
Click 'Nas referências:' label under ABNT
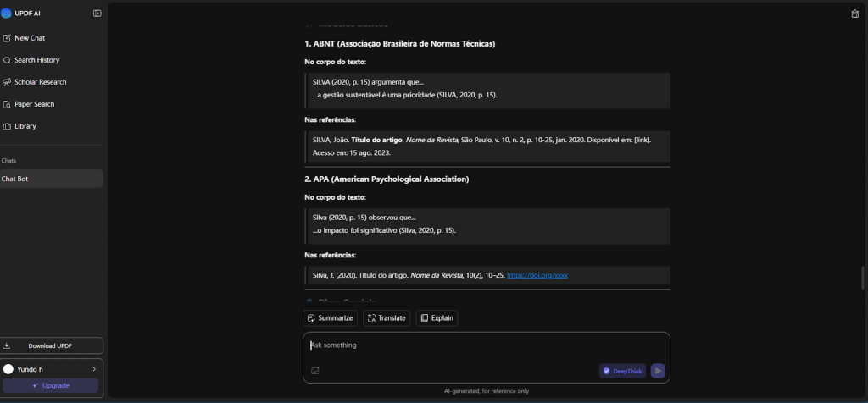(330, 120)
